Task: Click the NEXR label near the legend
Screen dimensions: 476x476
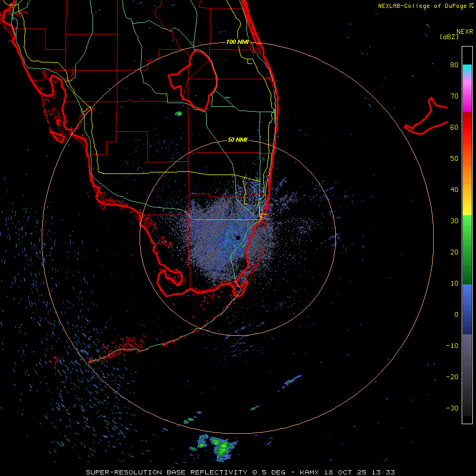Action: [x=465, y=32]
